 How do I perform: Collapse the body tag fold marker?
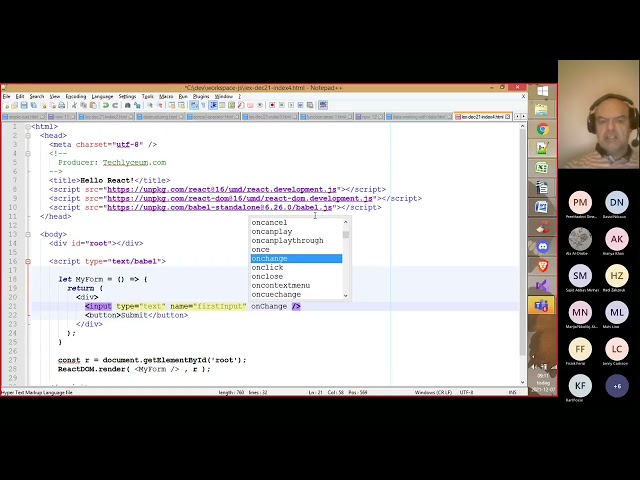[28, 234]
